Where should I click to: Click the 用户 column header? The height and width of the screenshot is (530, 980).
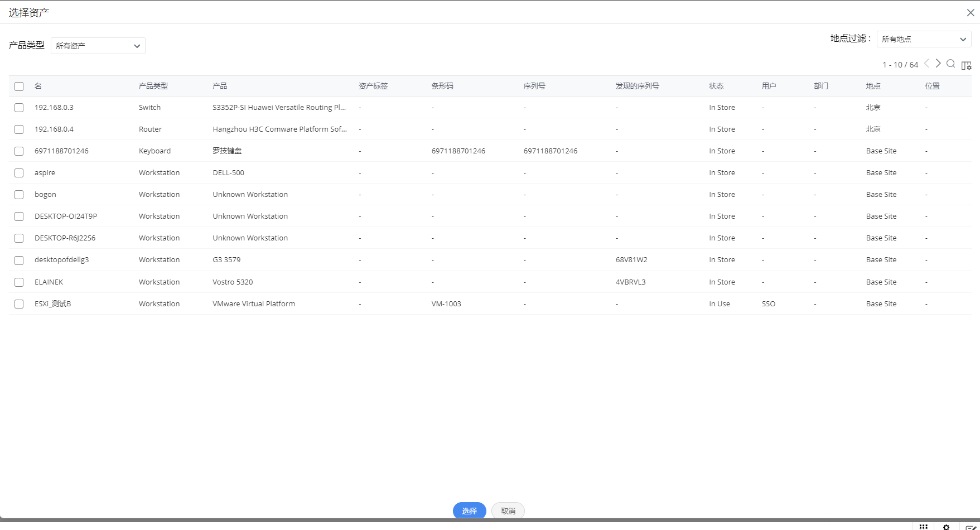coord(769,86)
